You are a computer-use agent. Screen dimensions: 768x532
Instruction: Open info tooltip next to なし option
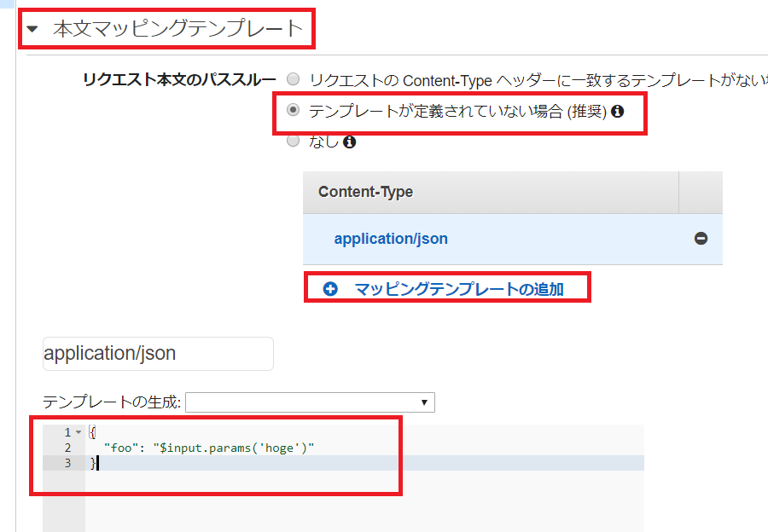point(349,142)
